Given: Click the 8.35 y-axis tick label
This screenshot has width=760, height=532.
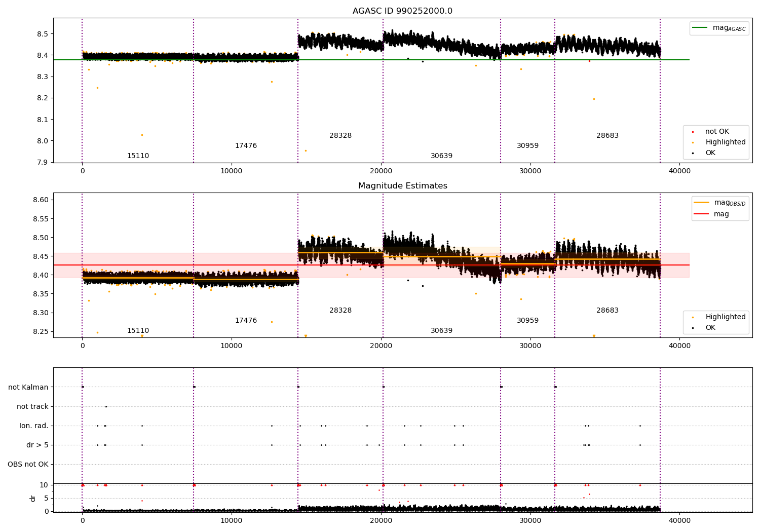Looking at the screenshot, I should (40, 294).
